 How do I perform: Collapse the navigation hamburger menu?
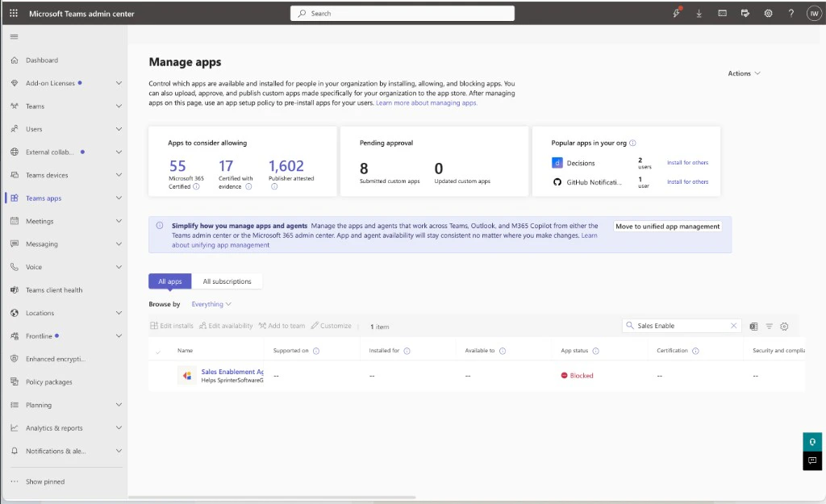pos(15,36)
